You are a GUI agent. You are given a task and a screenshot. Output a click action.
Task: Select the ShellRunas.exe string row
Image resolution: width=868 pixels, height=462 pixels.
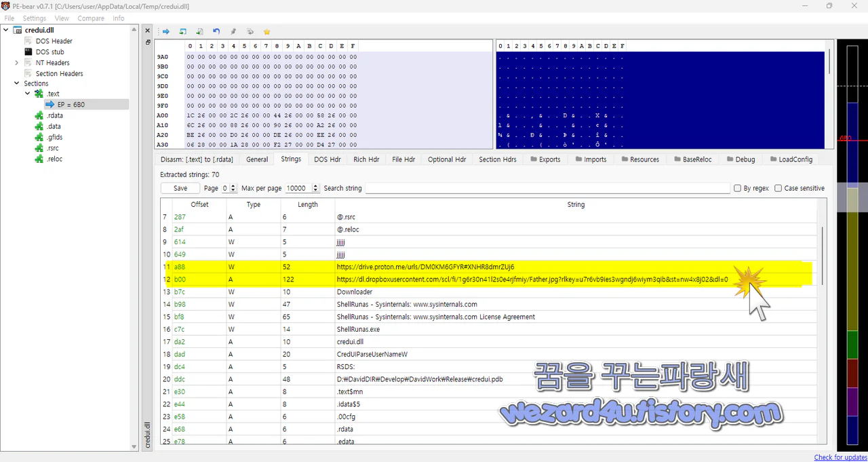tap(488, 329)
